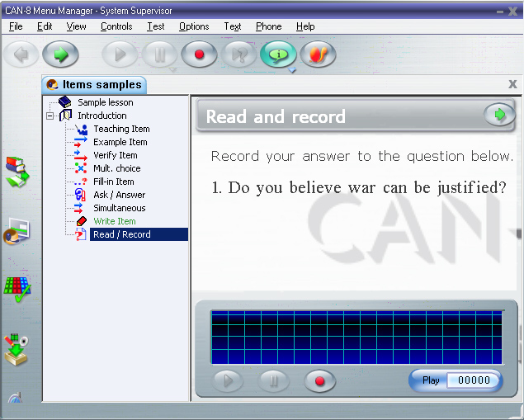
Task: Open the File menu
Action: point(16,26)
